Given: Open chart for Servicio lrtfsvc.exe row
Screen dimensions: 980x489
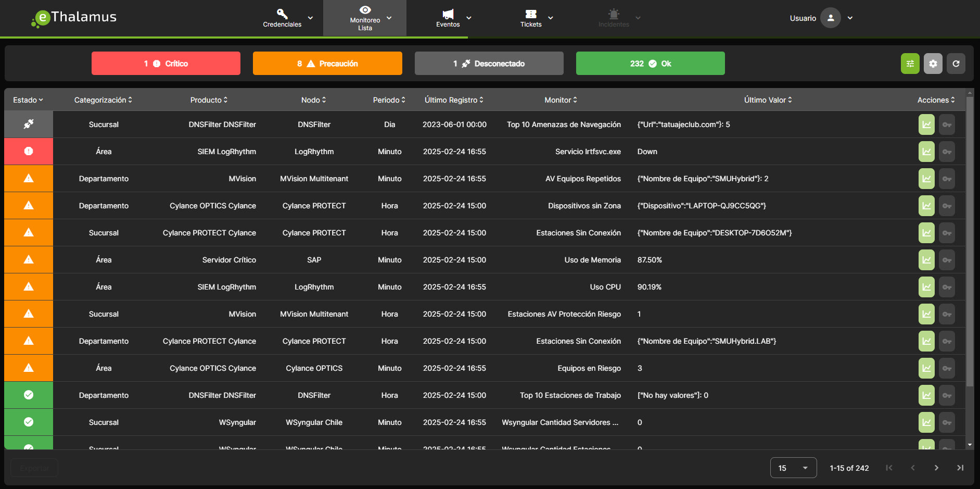Looking at the screenshot, I should [x=926, y=152].
